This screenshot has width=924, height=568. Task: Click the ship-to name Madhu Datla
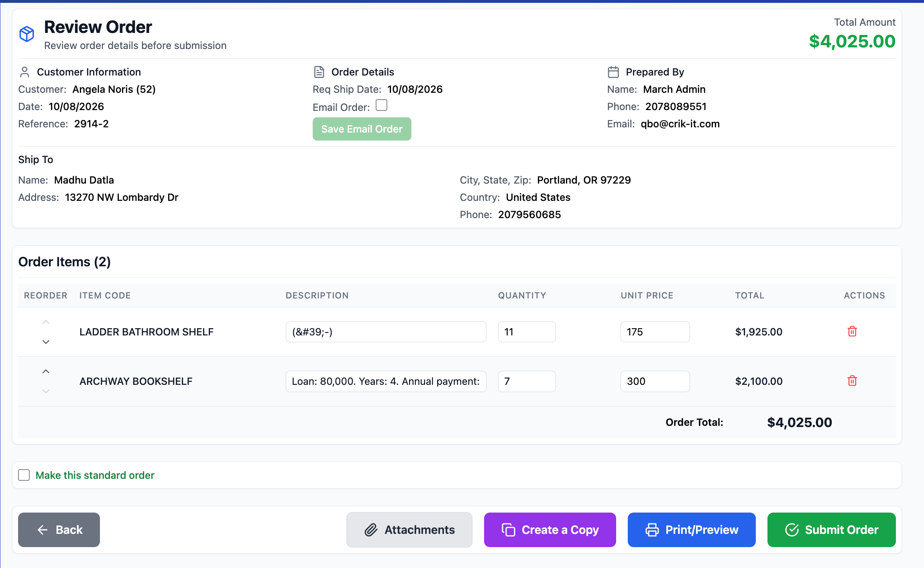point(84,180)
